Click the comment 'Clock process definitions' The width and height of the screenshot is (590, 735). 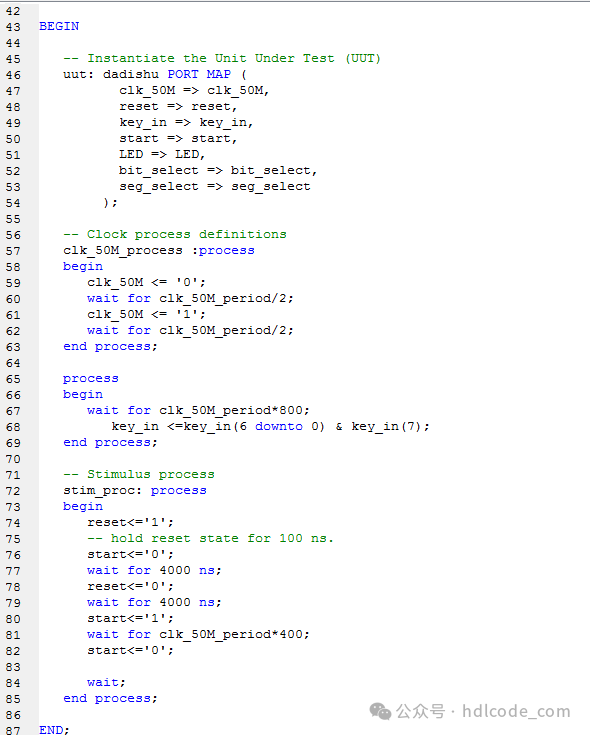tap(175, 234)
